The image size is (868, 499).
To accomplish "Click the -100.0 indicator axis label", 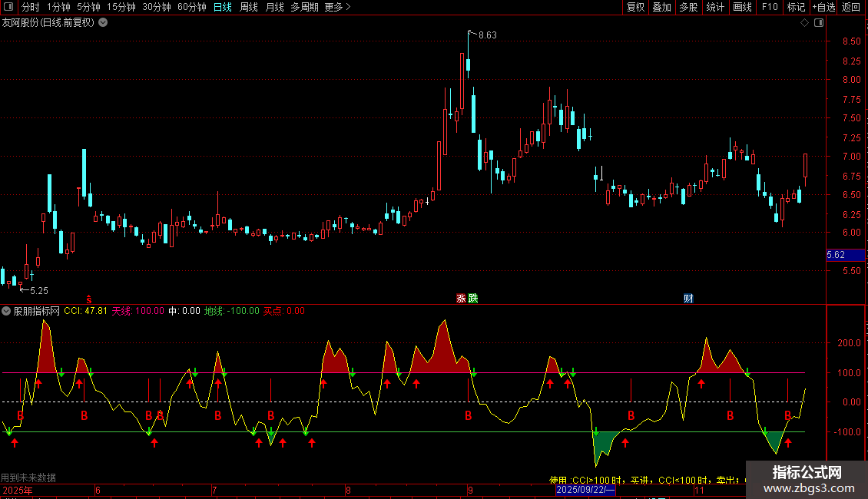I will tap(848, 431).
